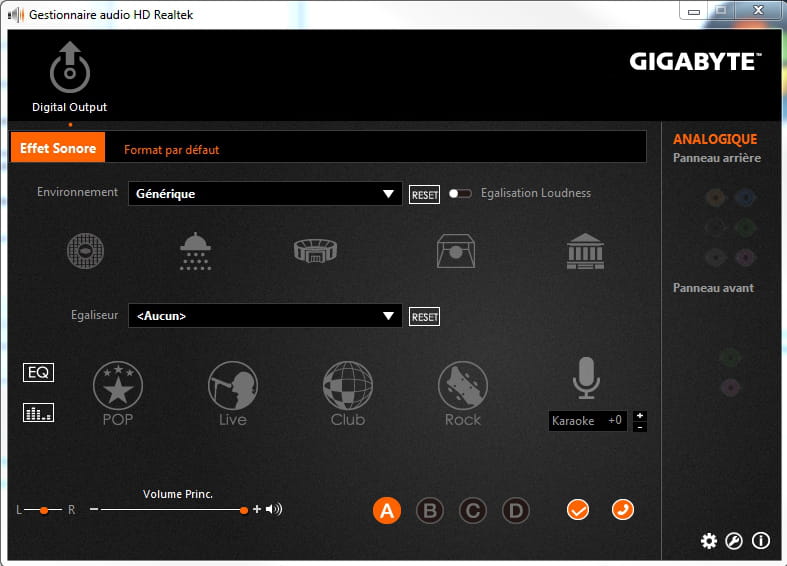The height and width of the screenshot is (566, 787).
Task: Minimize the Realtek audio manager window
Action: [x=694, y=11]
